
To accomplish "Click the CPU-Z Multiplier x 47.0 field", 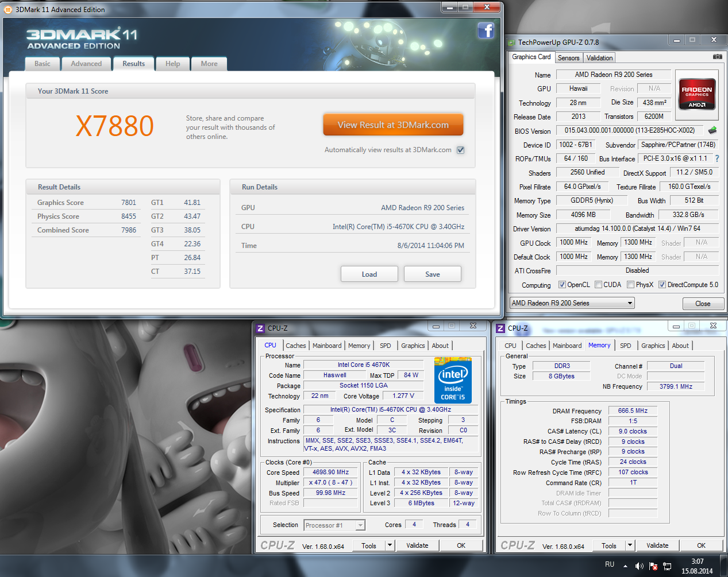I will [331, 483].
